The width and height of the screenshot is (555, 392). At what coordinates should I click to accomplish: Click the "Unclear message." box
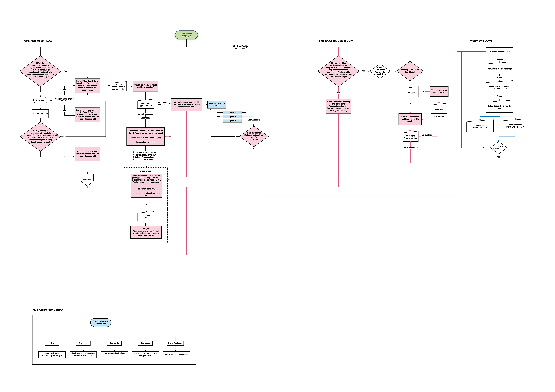click(x=40, y=114)
